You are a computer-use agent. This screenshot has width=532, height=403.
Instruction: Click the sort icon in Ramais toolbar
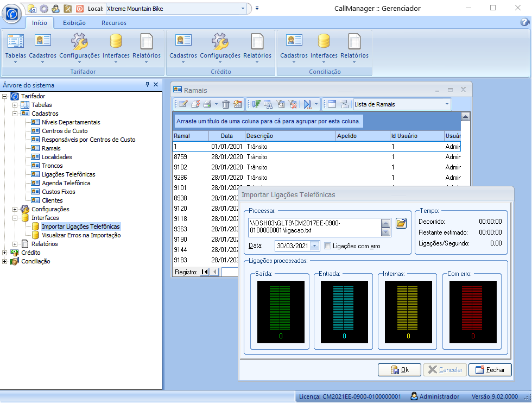(256, 104)
